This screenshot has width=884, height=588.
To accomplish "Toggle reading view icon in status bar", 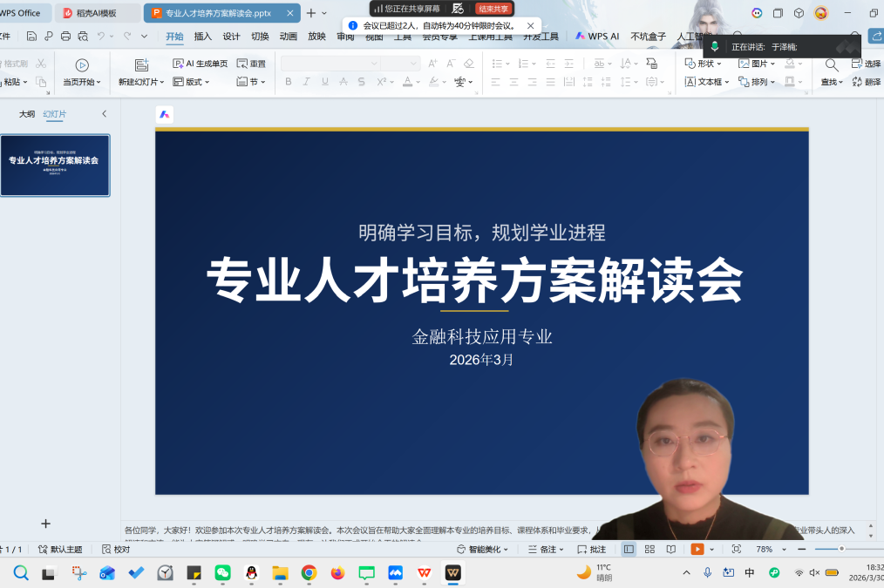I will point(670,550).
